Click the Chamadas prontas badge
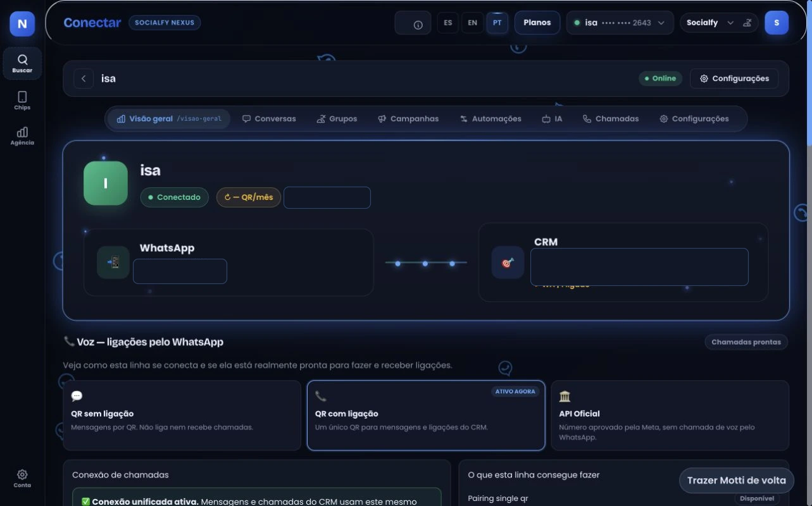The width and height of the screenshot is (812, 506). (746, 342)
